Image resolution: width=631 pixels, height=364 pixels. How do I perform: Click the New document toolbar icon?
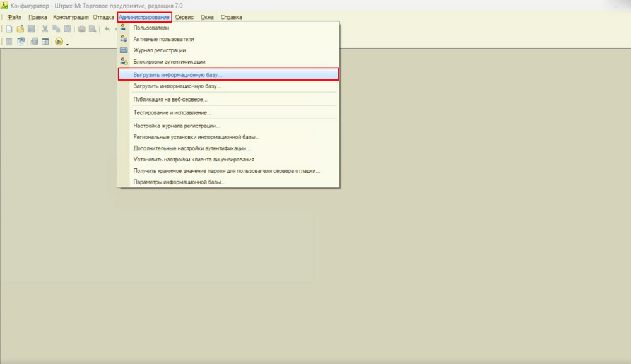[9, 29]
